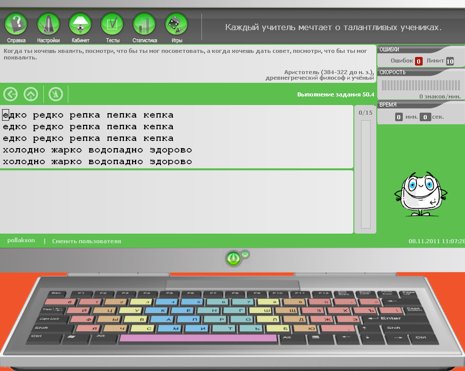Screen dimensions: 465x371
Task: Click the green power button below screen
Action: [x=233, y=258]
